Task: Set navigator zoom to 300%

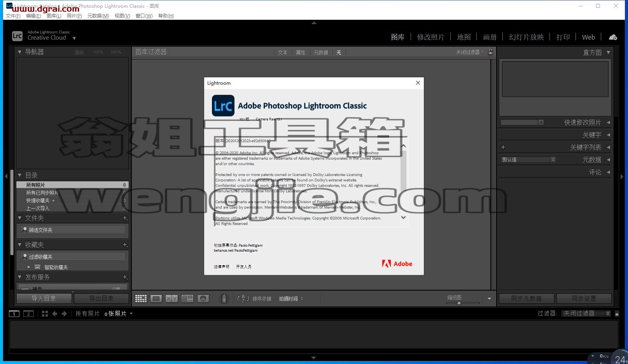Action: pyautogui.click(x=116, y=52)
